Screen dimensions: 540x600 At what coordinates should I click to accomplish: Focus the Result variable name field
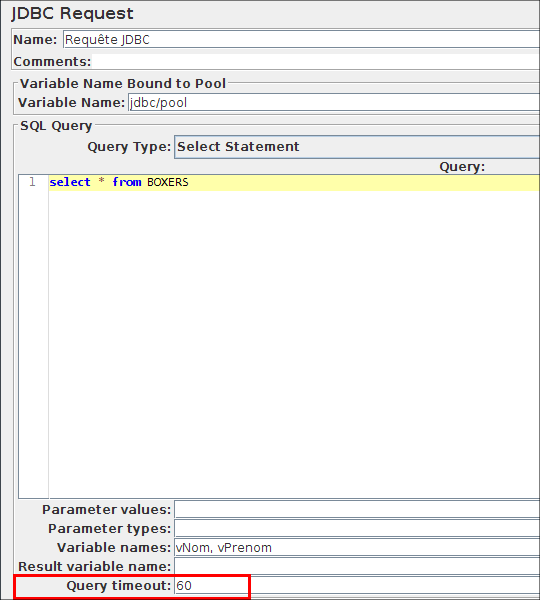(x=357, y=566)
